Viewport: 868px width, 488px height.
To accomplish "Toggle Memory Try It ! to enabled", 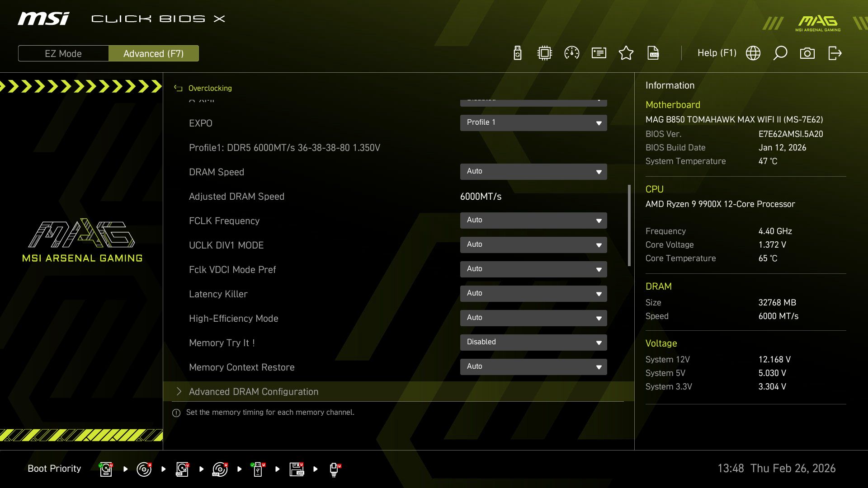I will pos(533,342).
